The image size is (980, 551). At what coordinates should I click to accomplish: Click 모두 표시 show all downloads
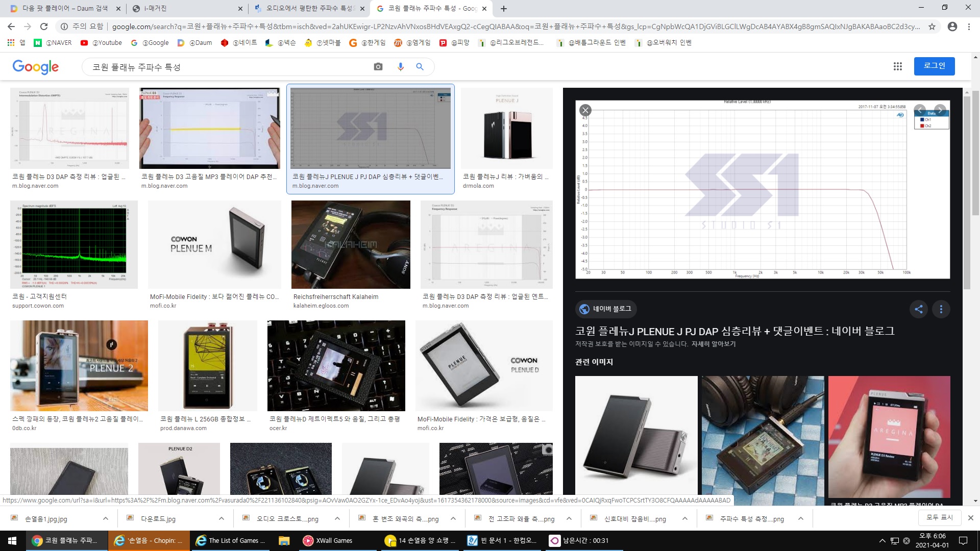click(x=940, y=517)
